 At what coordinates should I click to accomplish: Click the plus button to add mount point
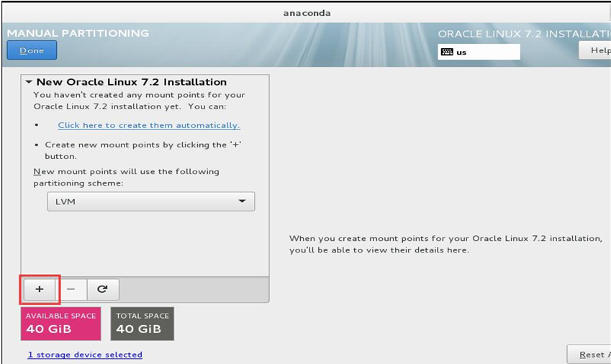pos(40,289)
